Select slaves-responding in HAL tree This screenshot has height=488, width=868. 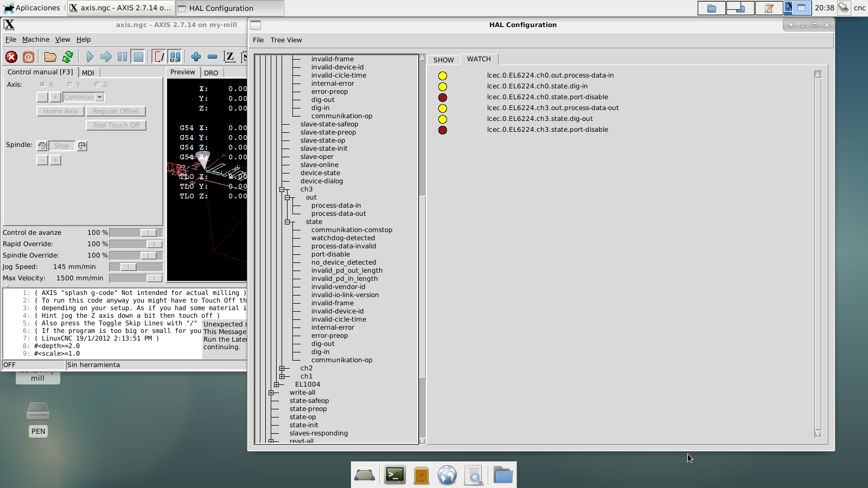[x=318, y=433]
